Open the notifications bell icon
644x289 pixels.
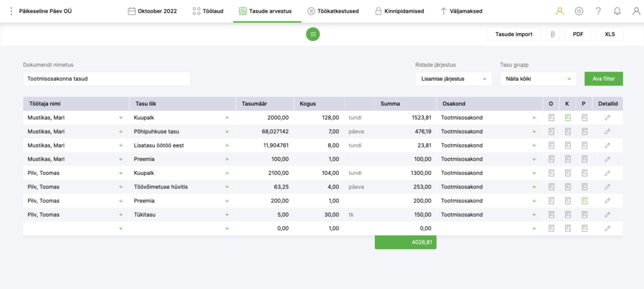(x=617, y=11)
